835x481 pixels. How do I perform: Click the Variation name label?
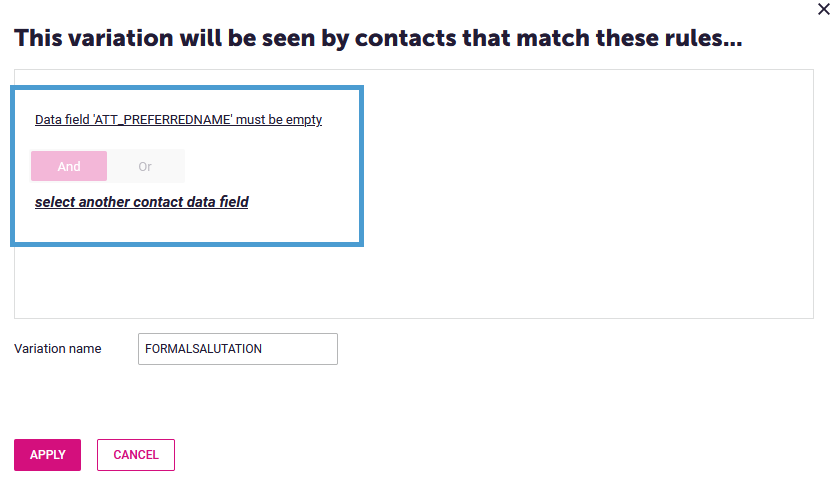pyautogui.click(x=58, y=349)
